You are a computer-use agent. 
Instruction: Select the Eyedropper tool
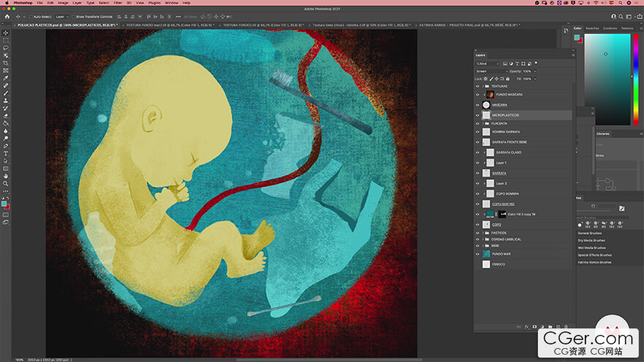tap(6, 78)
